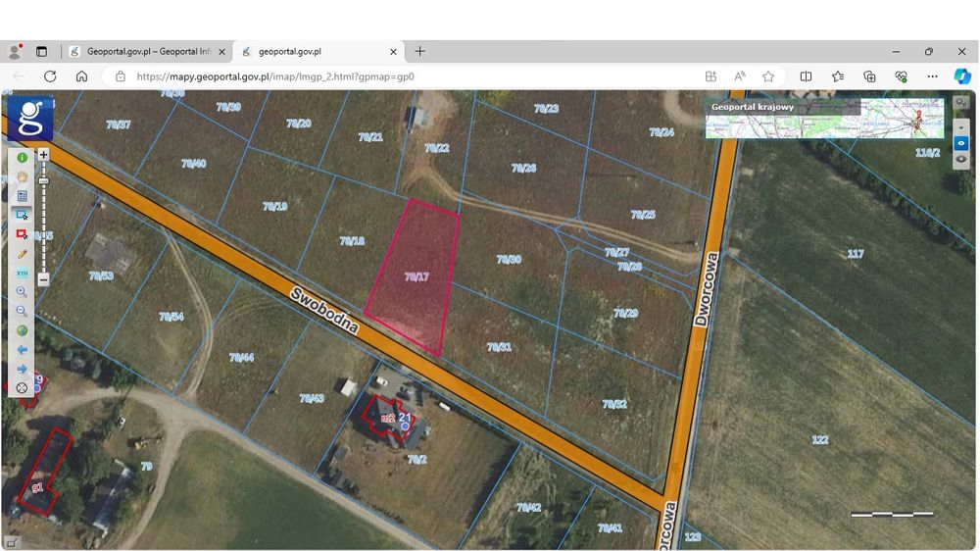This screenshot has width=980, height=551.
Task: Click the Geoportal 'g' logo
Action: click(30, 118)
